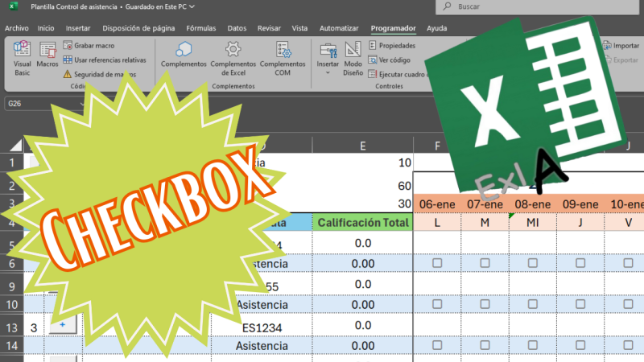Screen dimensions: 644x362
Task: Check row 10 box under 08-ene
Action: [x=532, y=304]
